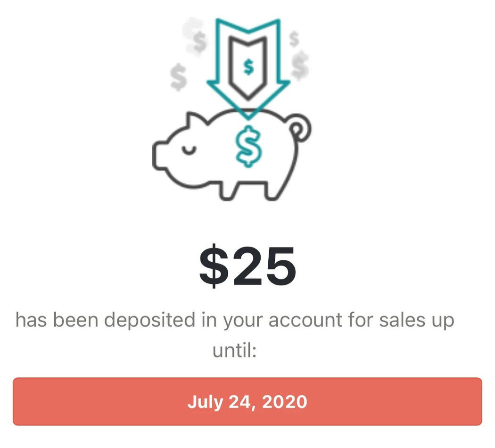This screenshot has height=448, width=495.
Task: Click the blurred dollar sign at the upper left
Action: pos(195,38)
